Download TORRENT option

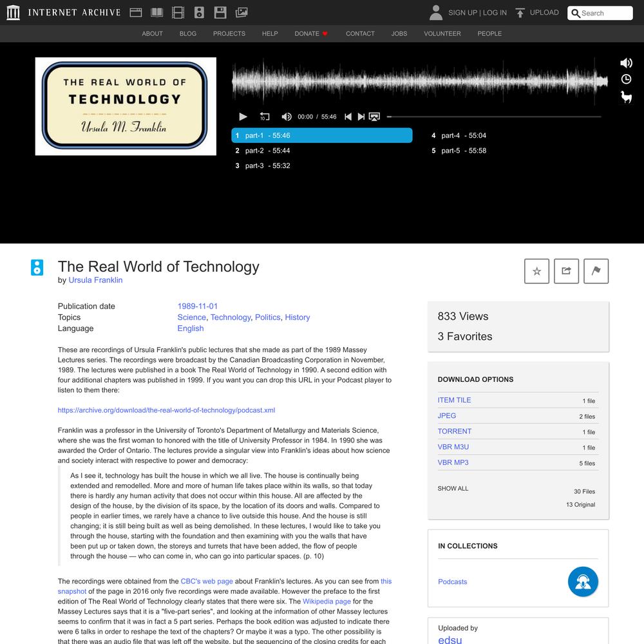click(454, 431)
